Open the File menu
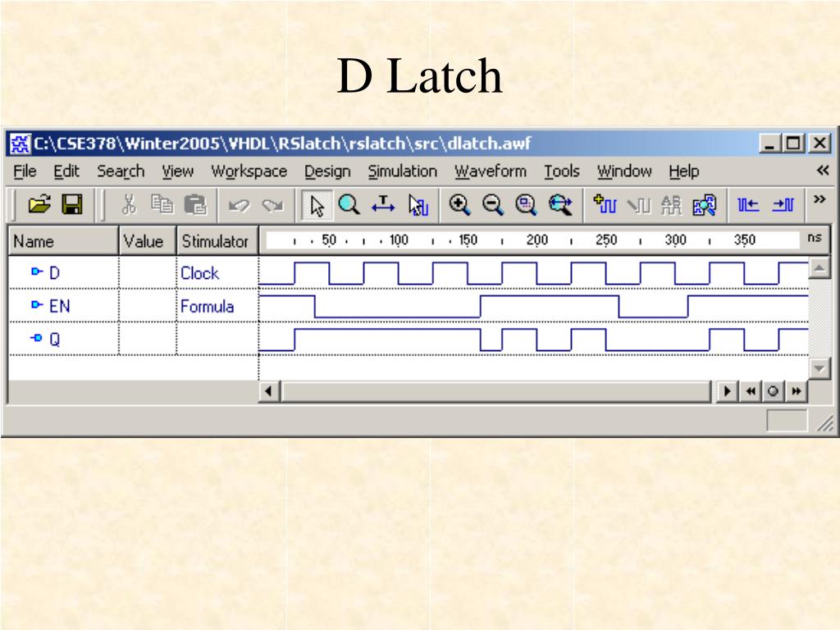 coord(25,171)
